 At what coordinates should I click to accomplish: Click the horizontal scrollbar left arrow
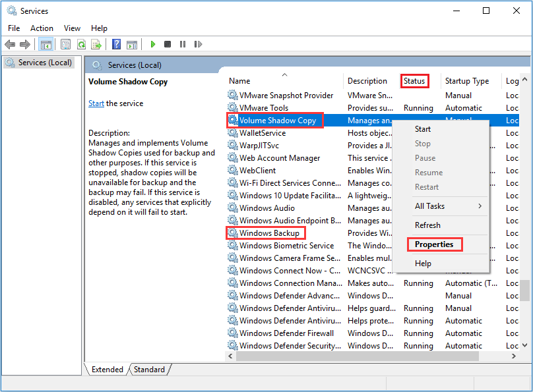click(x=230, y=356)
